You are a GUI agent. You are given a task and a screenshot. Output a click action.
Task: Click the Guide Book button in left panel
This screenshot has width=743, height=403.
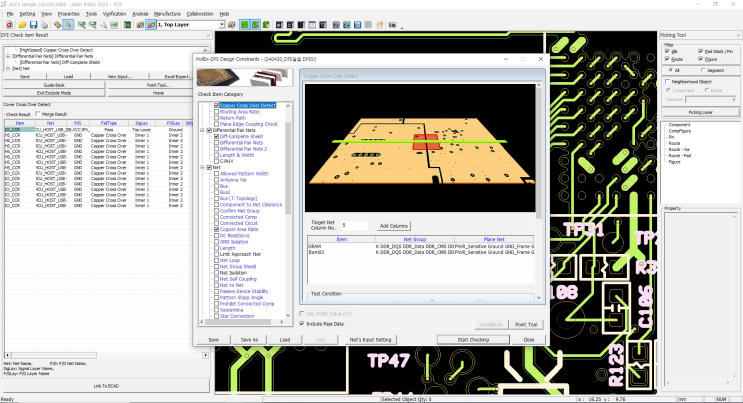(x=54, y=85)
